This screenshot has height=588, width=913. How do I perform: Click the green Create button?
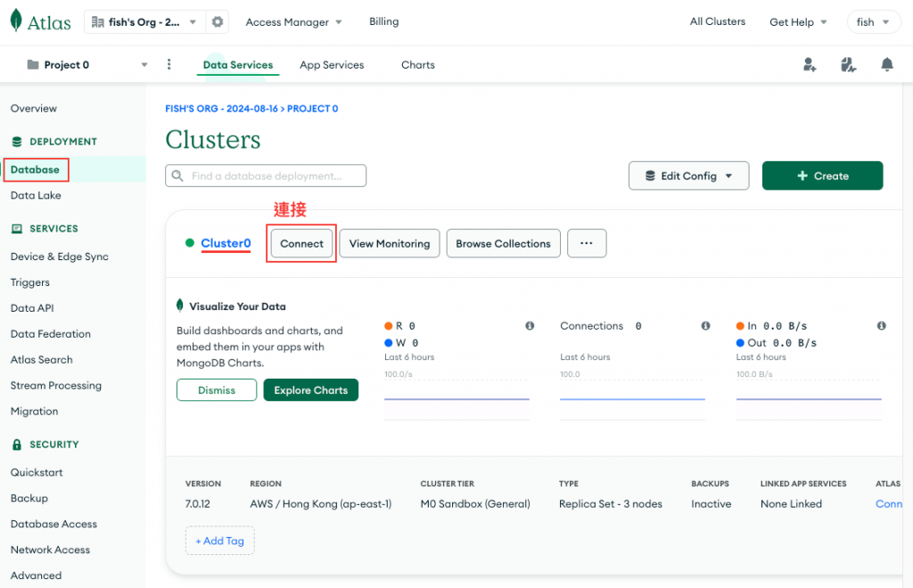coord(822,176)
